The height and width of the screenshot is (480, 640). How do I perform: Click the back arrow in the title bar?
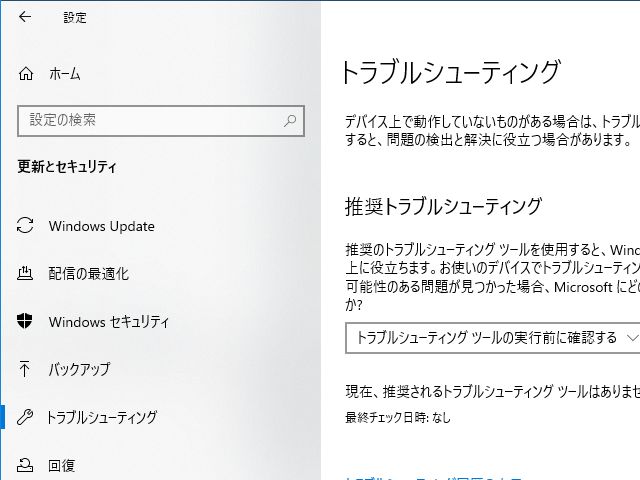[x=25, y=17]
